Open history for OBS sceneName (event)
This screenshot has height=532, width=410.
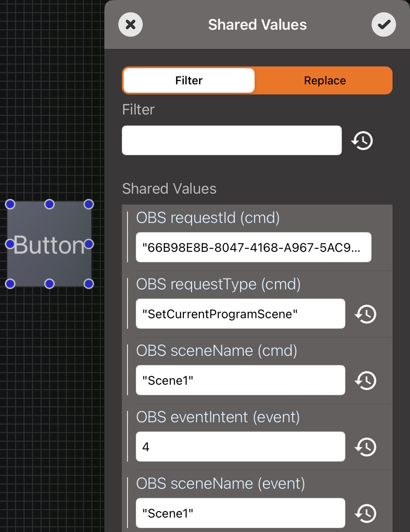coord(365,513)
